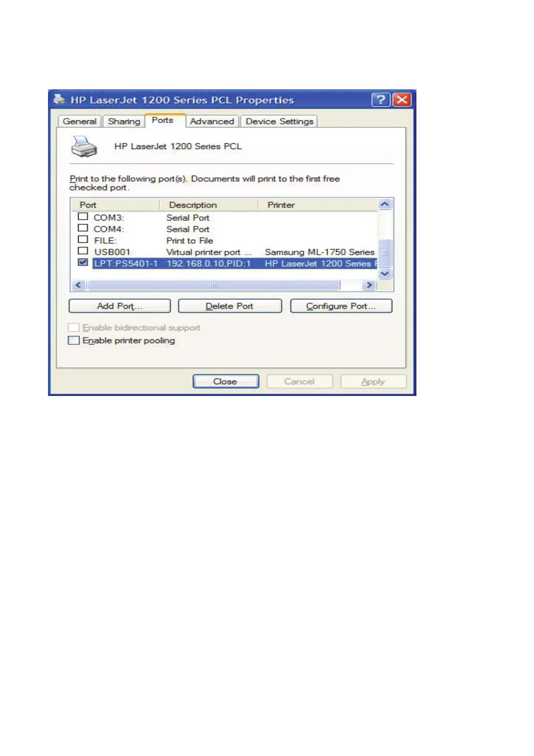
Task: Click horizontal scroll right arrow
Action: pos(369,285)
